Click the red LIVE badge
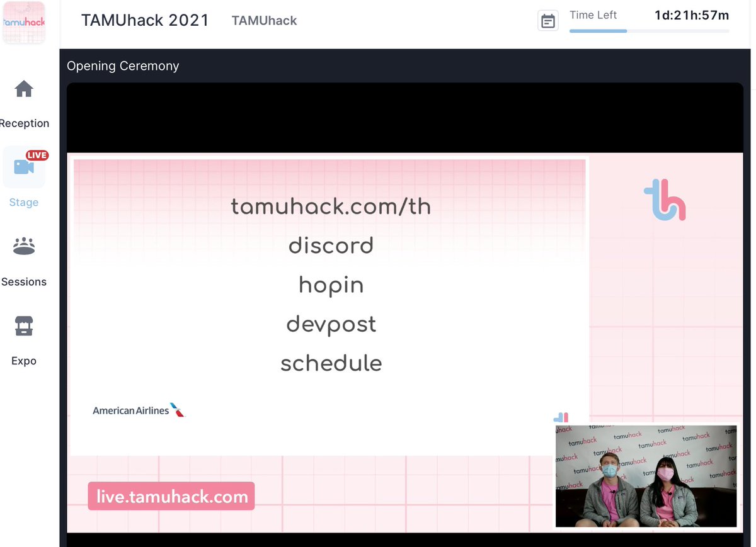 tap(37, 155)
